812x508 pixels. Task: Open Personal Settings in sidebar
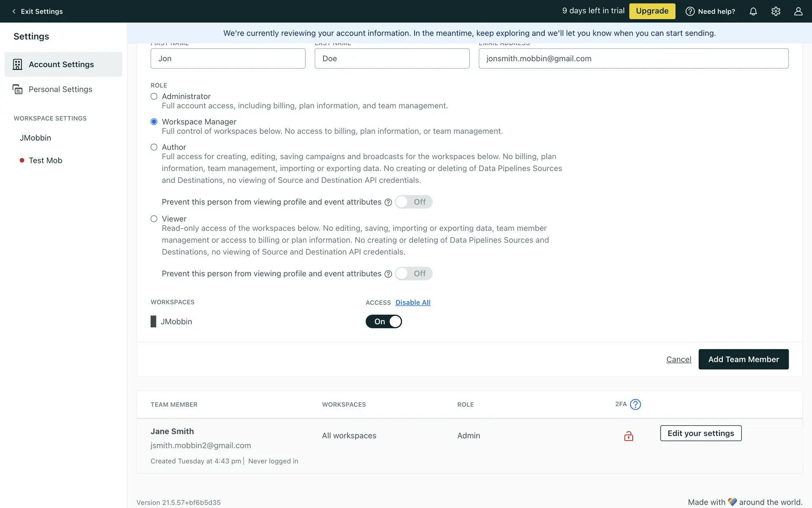point(60,89)
